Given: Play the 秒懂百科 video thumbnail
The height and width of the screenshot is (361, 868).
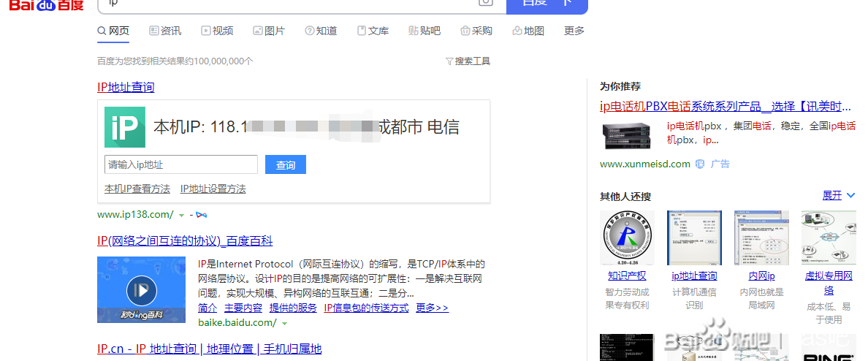Looking at the screenshot, I should tap(141, 289).
